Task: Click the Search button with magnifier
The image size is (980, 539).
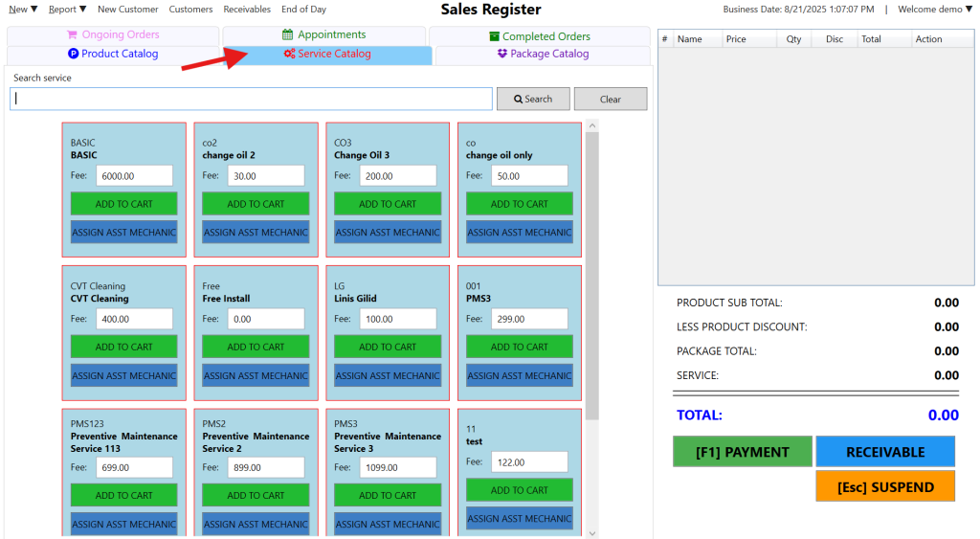Action: 533,99
